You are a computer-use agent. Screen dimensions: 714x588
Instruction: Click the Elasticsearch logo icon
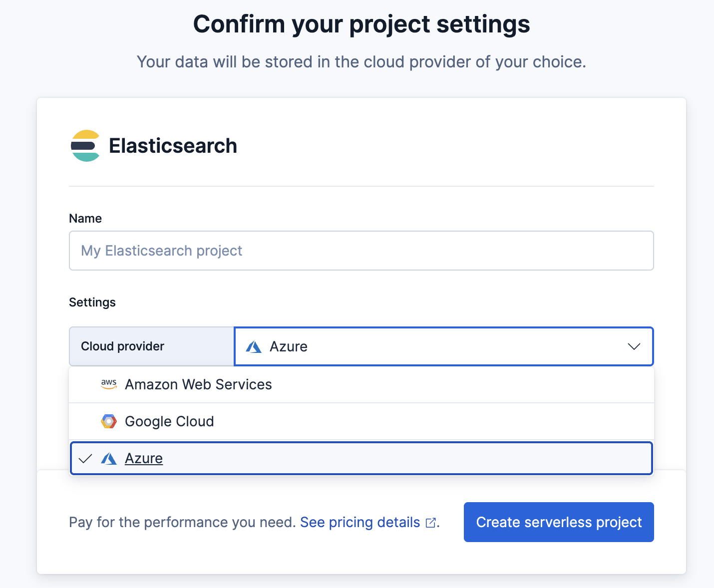(85, 146)
